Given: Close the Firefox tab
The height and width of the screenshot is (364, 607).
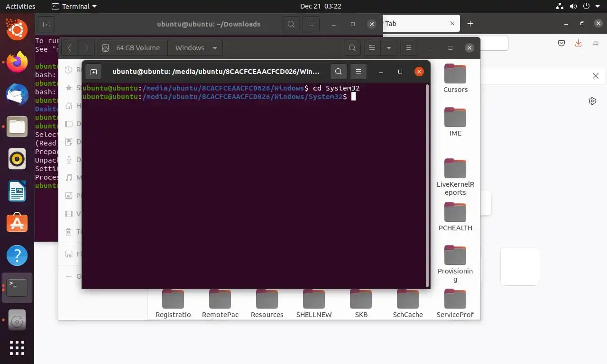Looking at the screenshot, I should (452, 23).
